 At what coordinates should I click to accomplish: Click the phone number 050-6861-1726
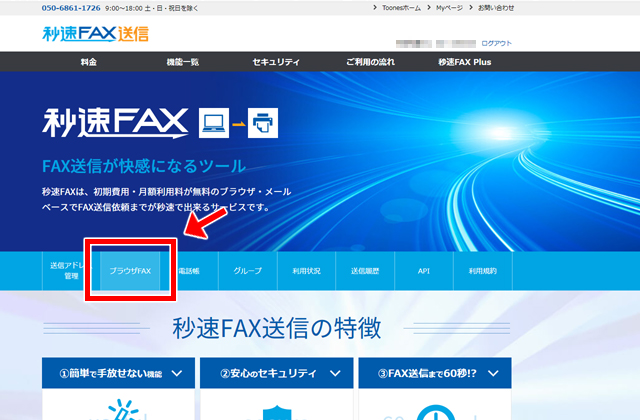tap(71, 8)
